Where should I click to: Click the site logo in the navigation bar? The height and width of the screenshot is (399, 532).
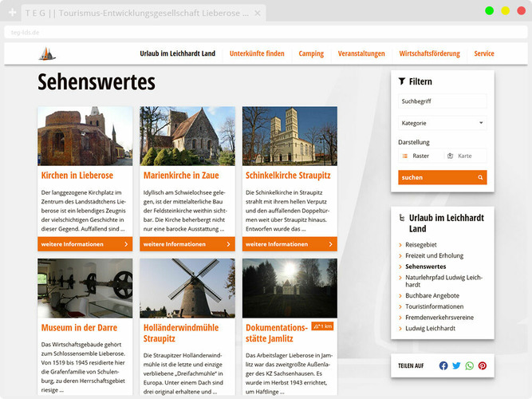coord(47,53)
